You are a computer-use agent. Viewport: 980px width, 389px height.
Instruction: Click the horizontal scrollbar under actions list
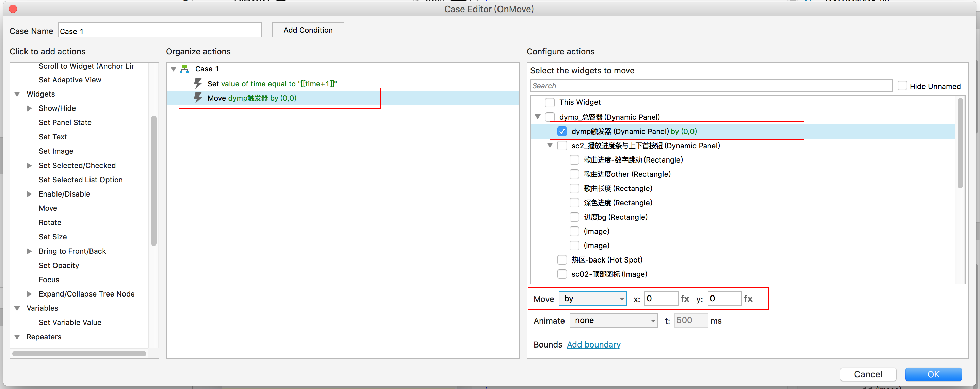79,354
